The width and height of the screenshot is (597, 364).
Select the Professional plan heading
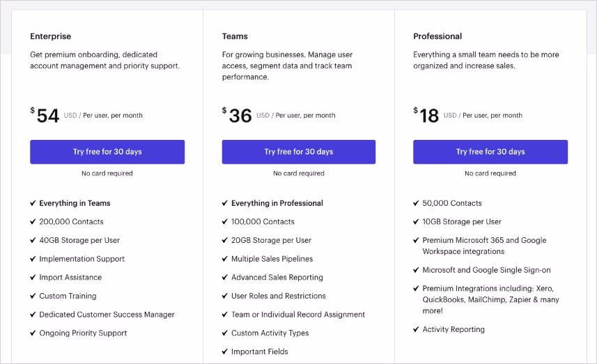437,36
